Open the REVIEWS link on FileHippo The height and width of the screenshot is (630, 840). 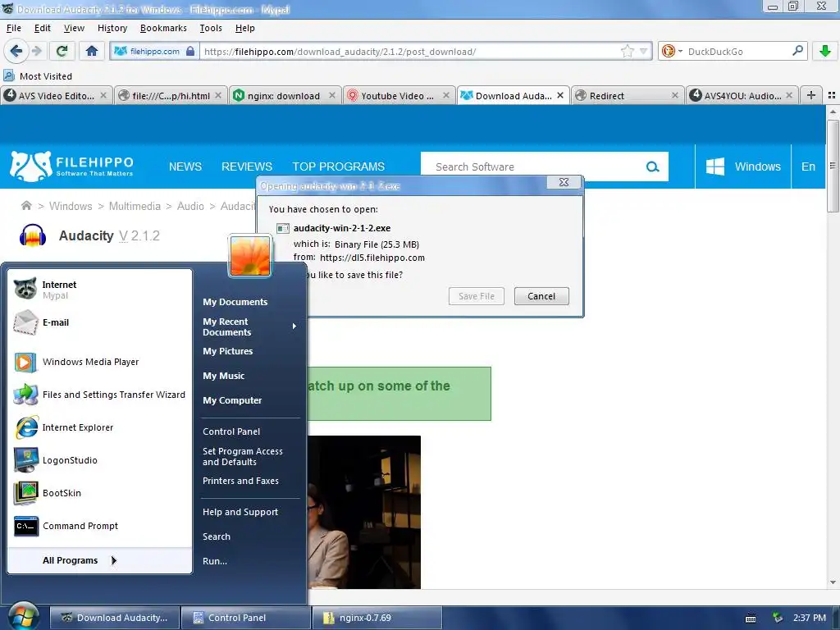tap(246, 167)
